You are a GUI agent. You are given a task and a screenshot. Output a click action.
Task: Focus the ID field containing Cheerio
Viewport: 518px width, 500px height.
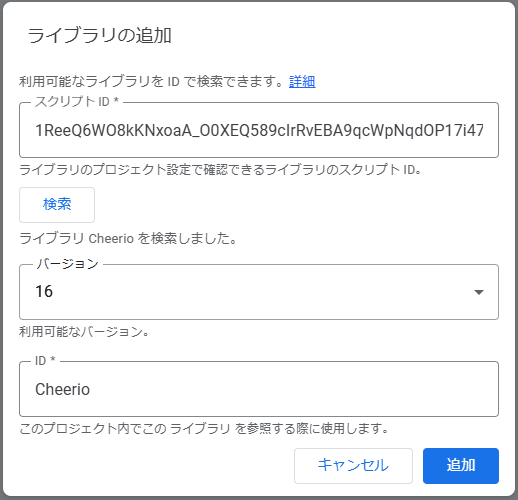pyautogui.click(x=259, y=389)
